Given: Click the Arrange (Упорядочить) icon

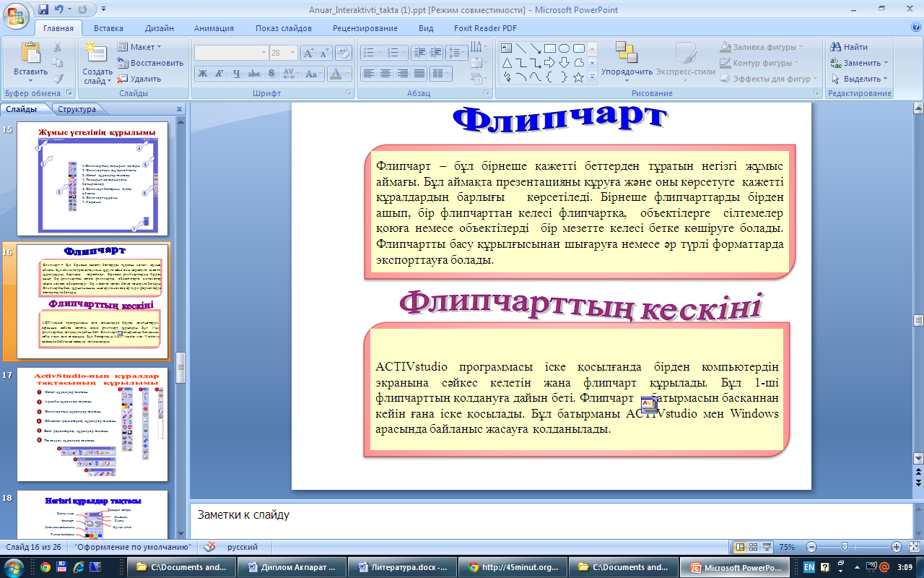Looking at the screenshot, I should (626, 53).
